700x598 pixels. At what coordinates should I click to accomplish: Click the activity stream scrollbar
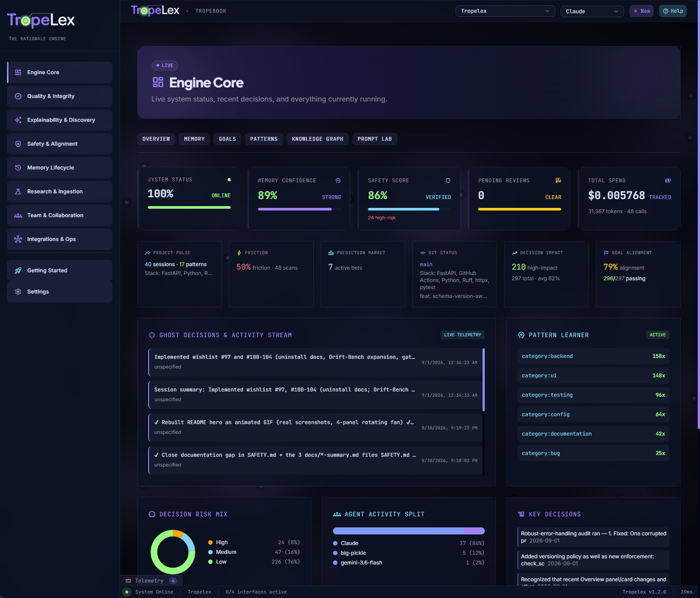tap(484, 380)
